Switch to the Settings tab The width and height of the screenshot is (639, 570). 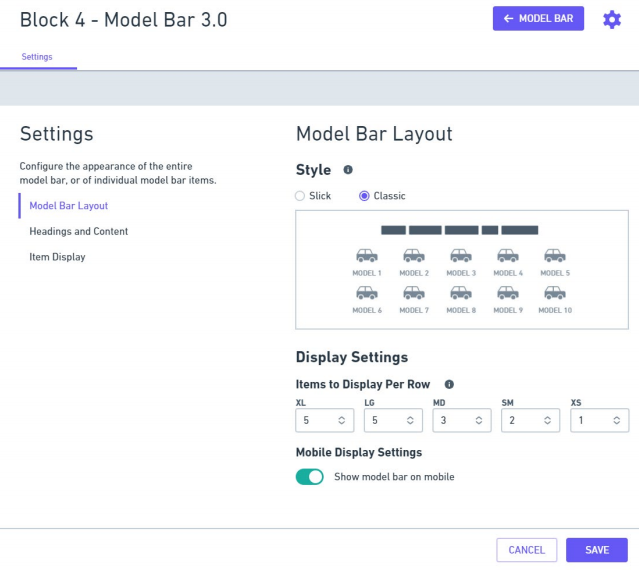coord(37,57)
